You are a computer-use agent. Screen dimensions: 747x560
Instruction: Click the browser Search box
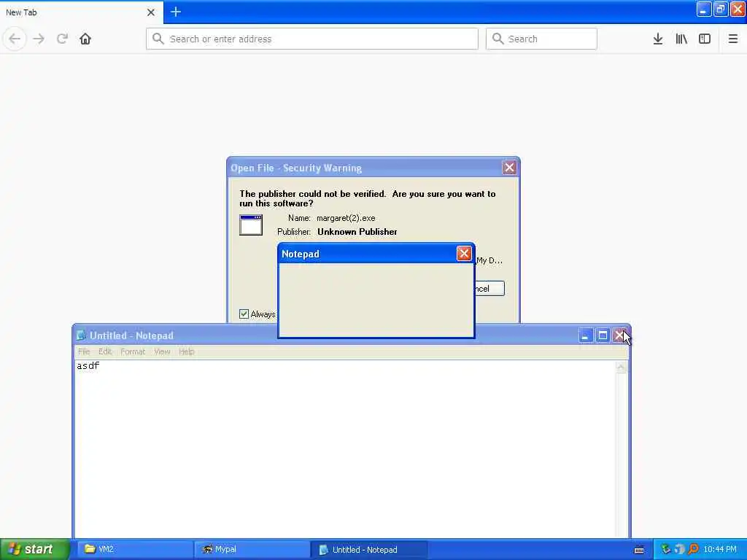[x=541, y=39]
